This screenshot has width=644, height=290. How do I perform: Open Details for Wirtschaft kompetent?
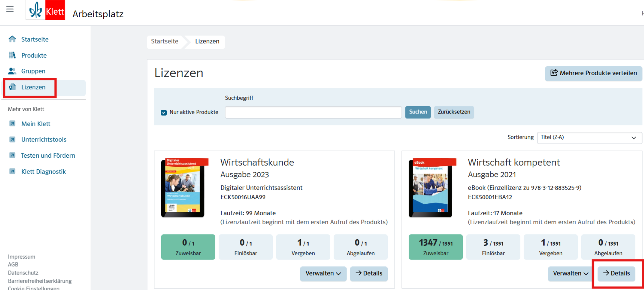(616, 274)
